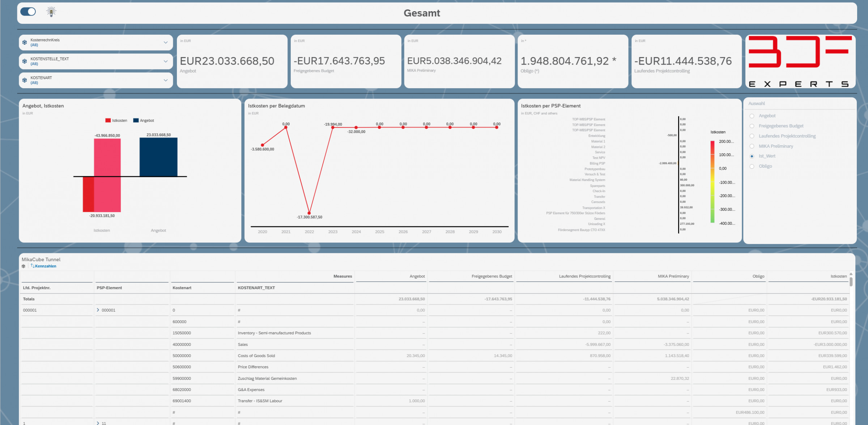
Task: Click KostenrechnKreis filter cube icon
Action: coord(25,43)
